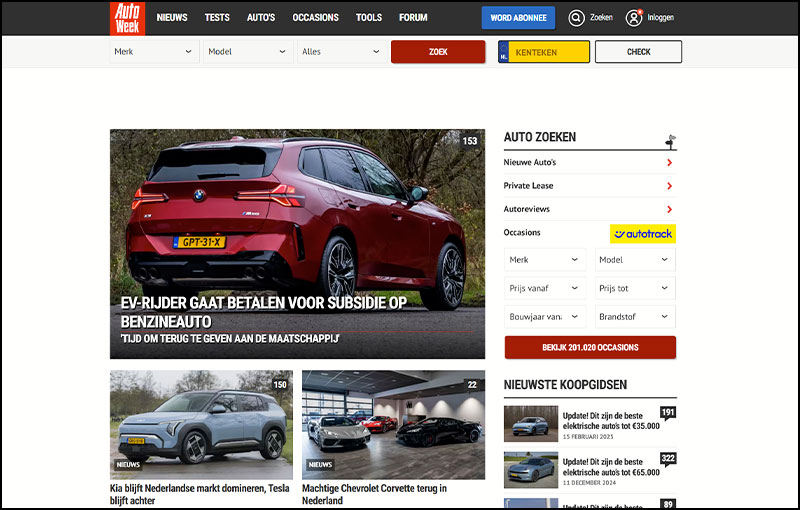Click the red Zoek button

tap(438, 52)
